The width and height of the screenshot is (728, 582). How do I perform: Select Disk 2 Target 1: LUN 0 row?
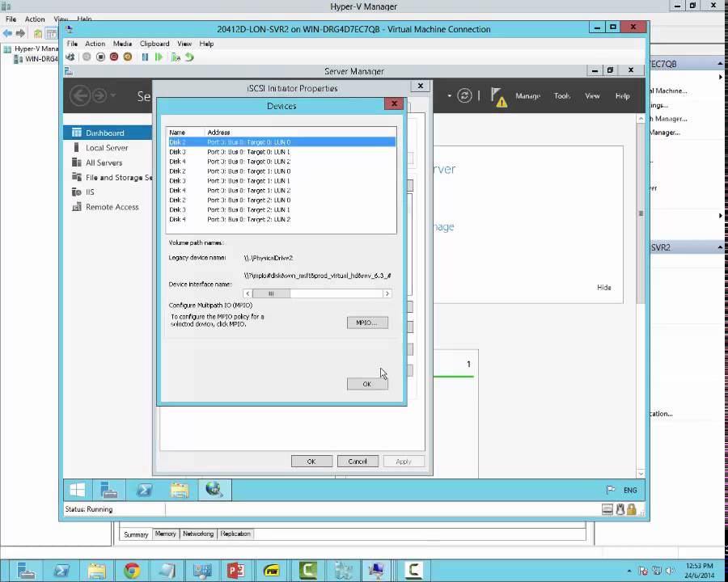click(281, 171)
